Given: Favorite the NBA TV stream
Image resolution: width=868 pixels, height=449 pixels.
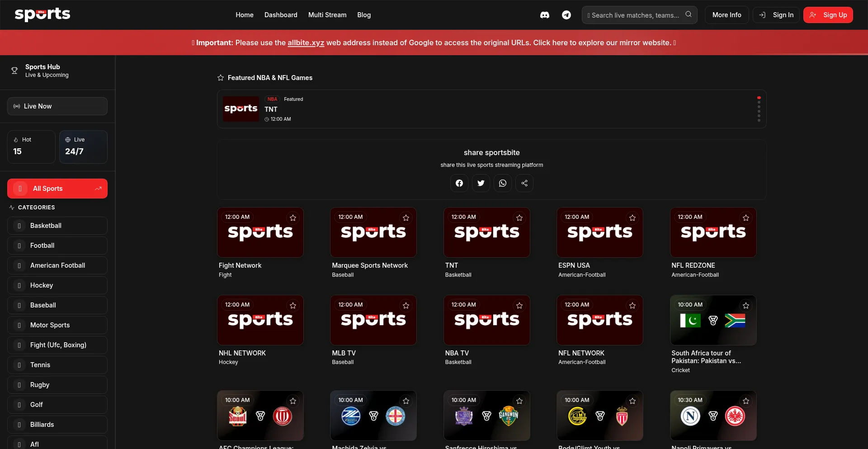Looking at the screenshot, I should (x=519, y=306).
